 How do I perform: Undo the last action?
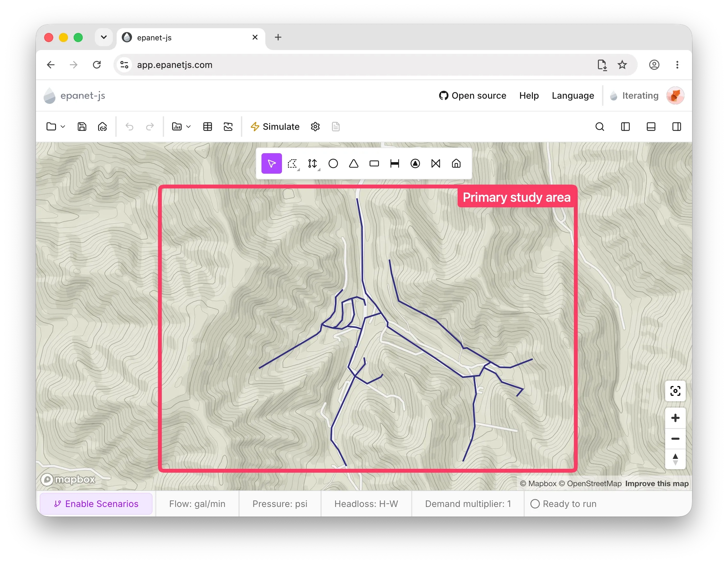pos(129,127)
